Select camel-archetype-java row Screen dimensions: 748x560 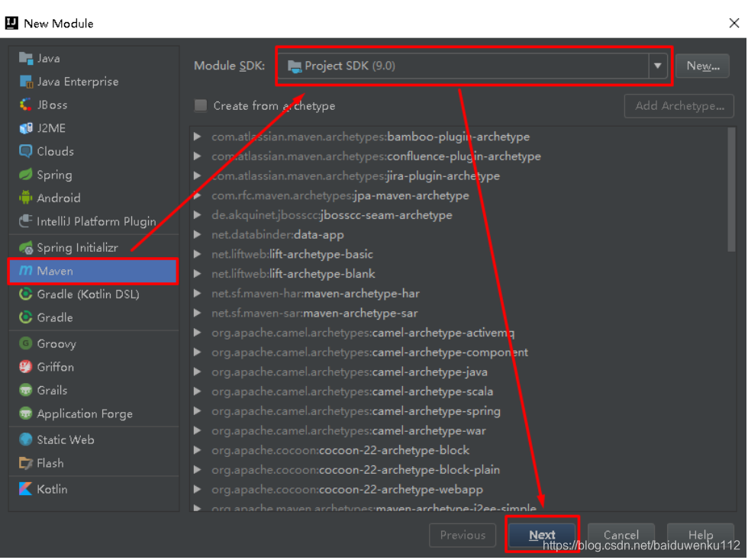coord(459,372)
